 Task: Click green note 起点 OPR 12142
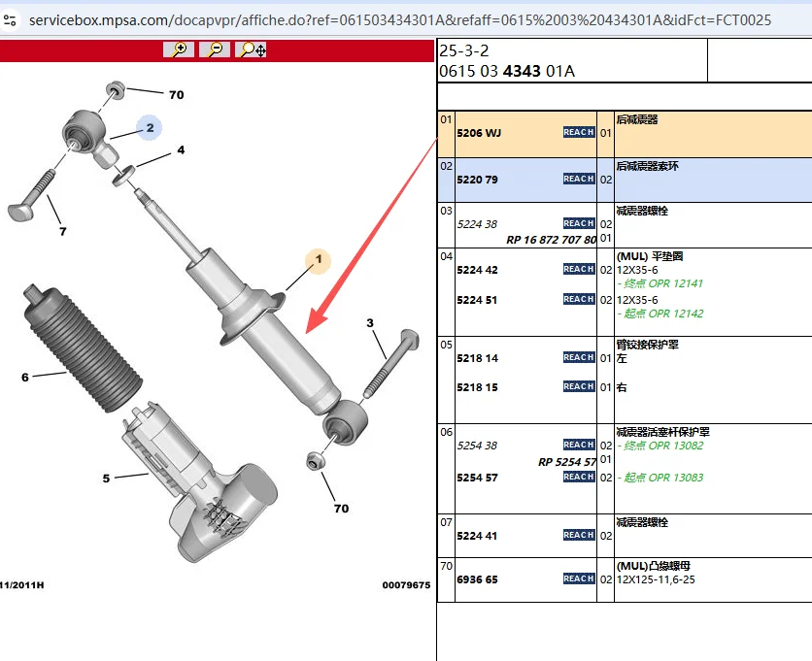coord(660,314)
